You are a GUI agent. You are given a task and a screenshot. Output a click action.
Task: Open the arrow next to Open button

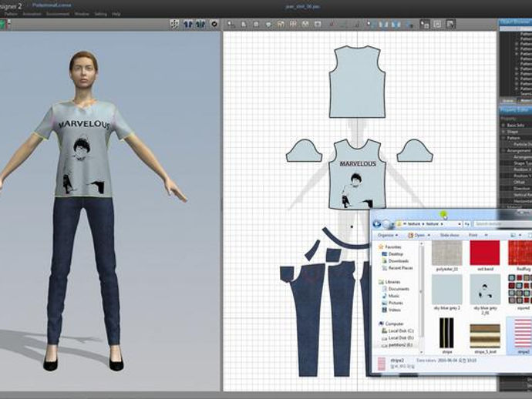429,235
